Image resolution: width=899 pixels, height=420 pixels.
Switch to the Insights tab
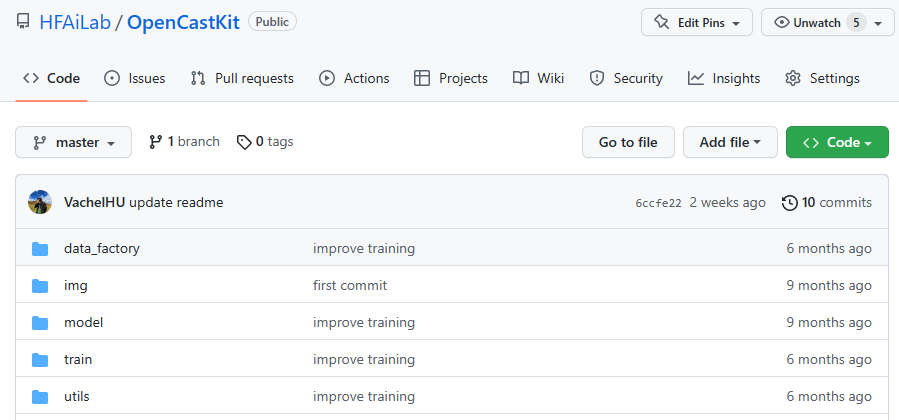[724, 78]
